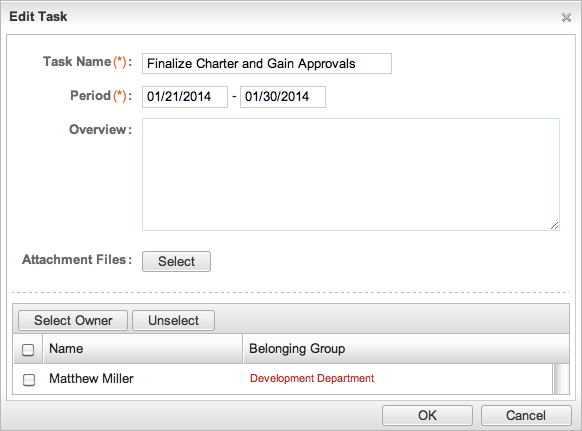Click inside the Overview text area
The height and width of the screenshot is (431, 582).
tap(351, 174)
